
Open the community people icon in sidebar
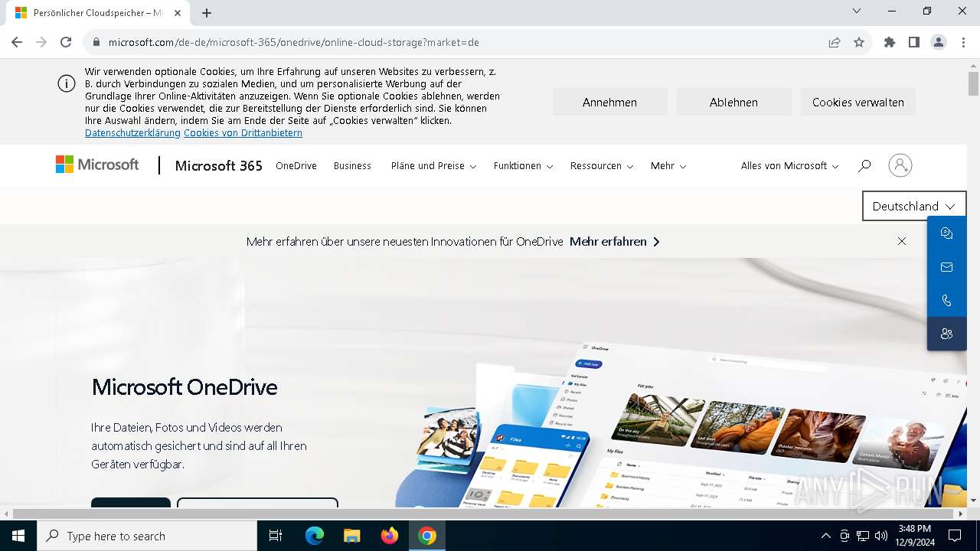(947, 334)
